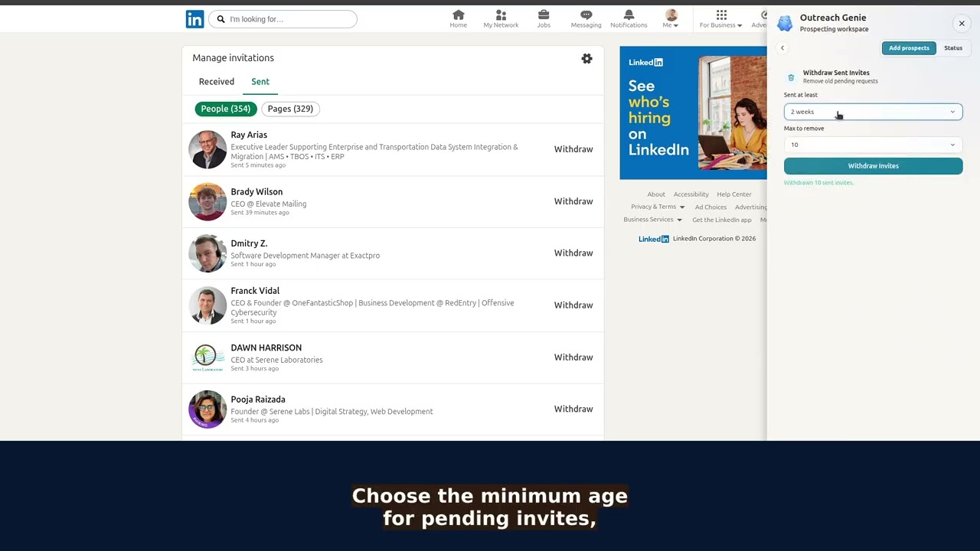This screenshot has height=551, width=980.
Task: Click the name Pooja Raizada
Action: (258, 399)
